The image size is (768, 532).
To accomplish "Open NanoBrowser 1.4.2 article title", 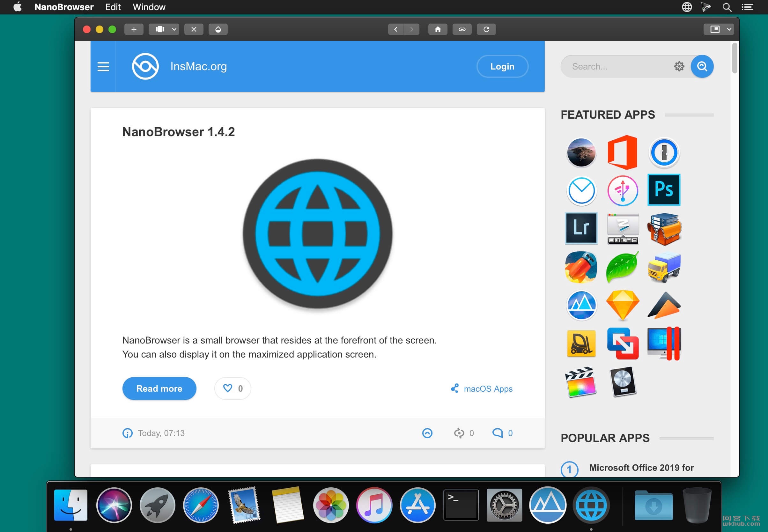I will 179,132.
